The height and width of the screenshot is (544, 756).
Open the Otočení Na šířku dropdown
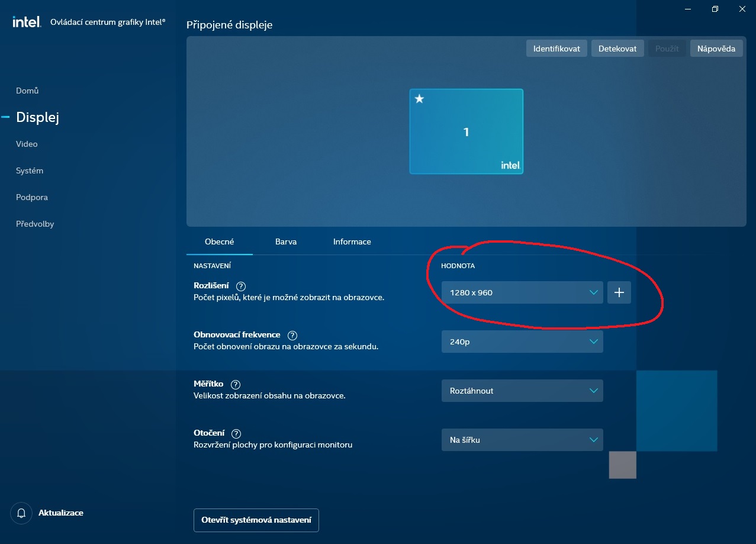(x=522, y=440)
